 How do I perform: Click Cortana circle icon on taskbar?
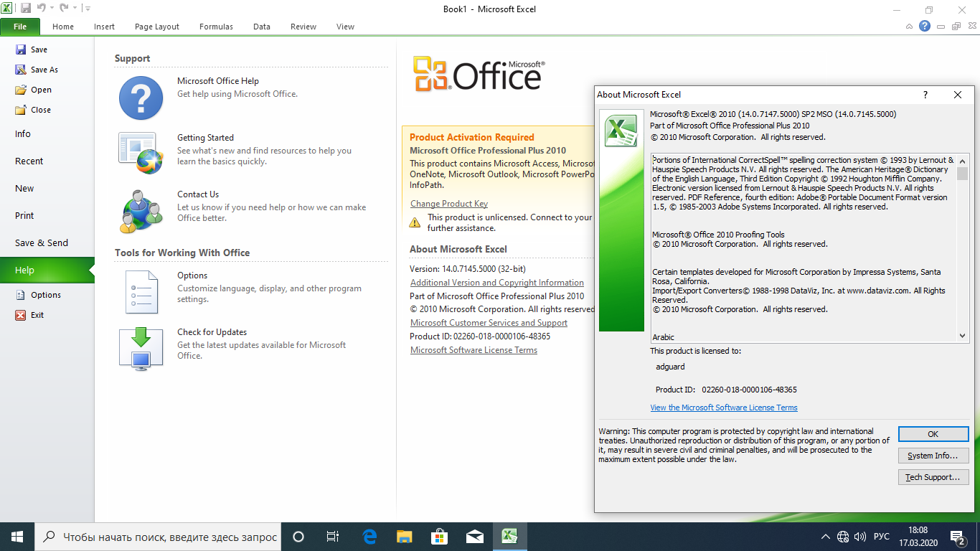298,537
